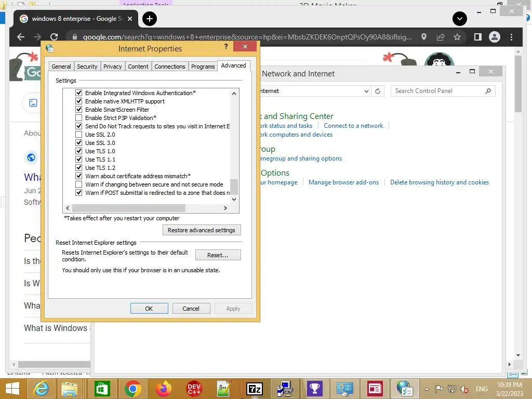532x399 pixels.
Task: Show hidden system tray icons
Action: point(427,389)
